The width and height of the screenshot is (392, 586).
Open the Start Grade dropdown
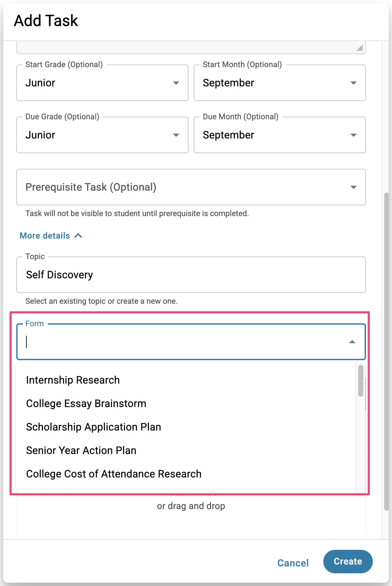tap(102, 83)
